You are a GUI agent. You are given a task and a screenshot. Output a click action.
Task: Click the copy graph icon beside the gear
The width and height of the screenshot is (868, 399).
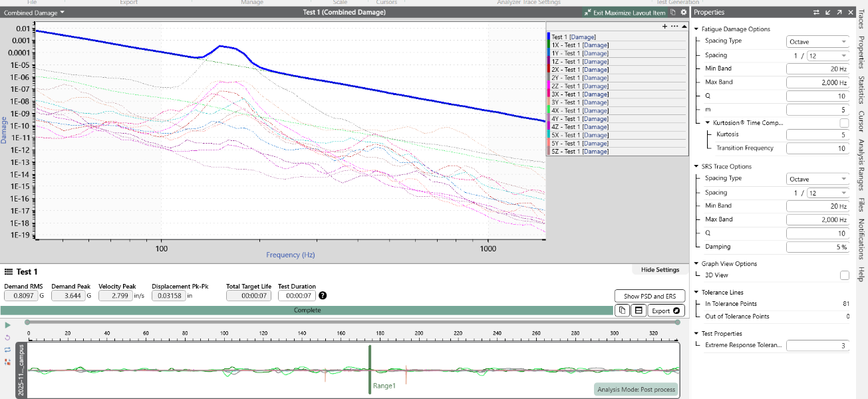(673, 13)
